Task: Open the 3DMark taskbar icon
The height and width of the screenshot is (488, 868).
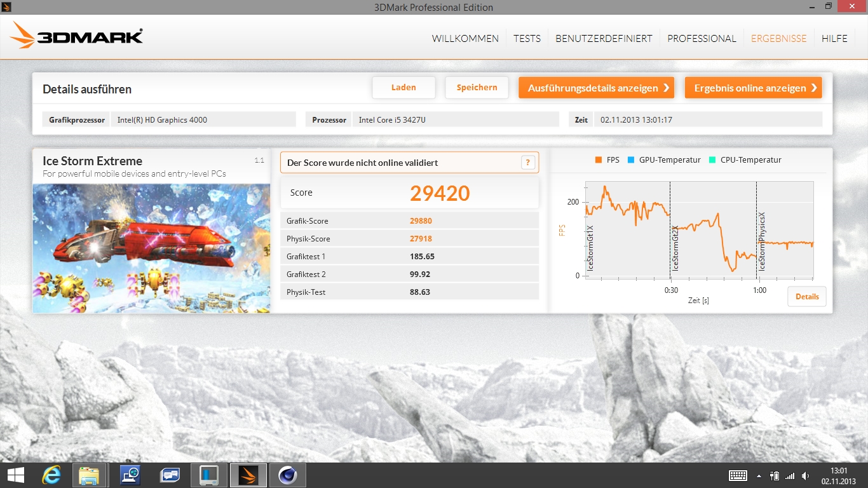Action: (x=248, y=475)
